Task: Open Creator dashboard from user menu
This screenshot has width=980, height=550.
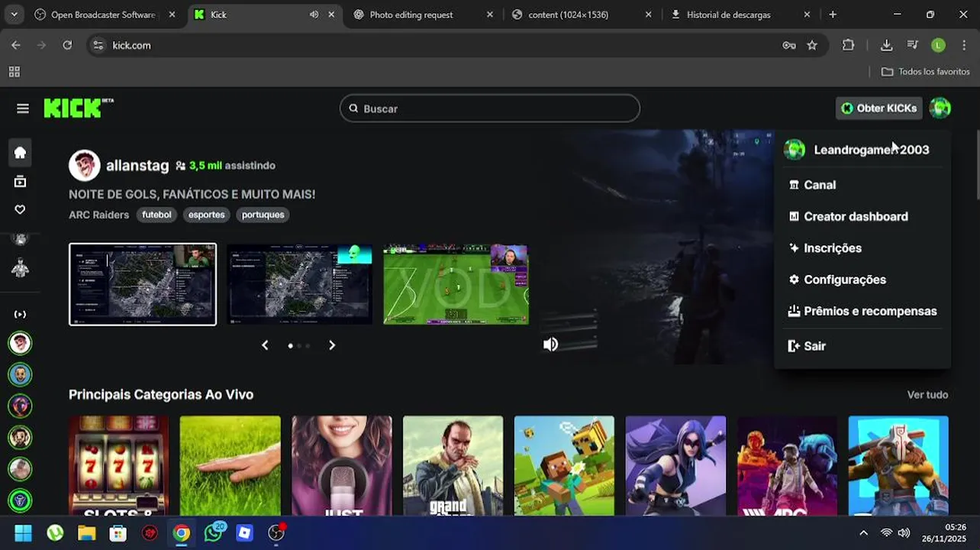Action: 862,216
